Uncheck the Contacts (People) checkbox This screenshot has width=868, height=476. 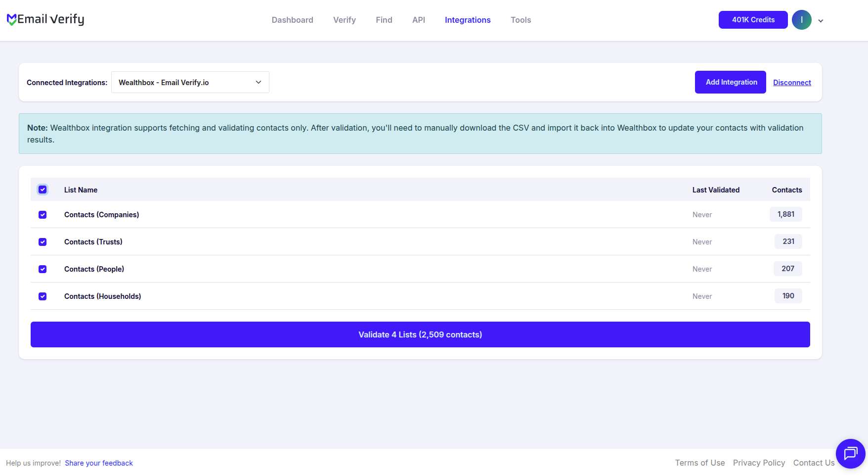point(43,269)
